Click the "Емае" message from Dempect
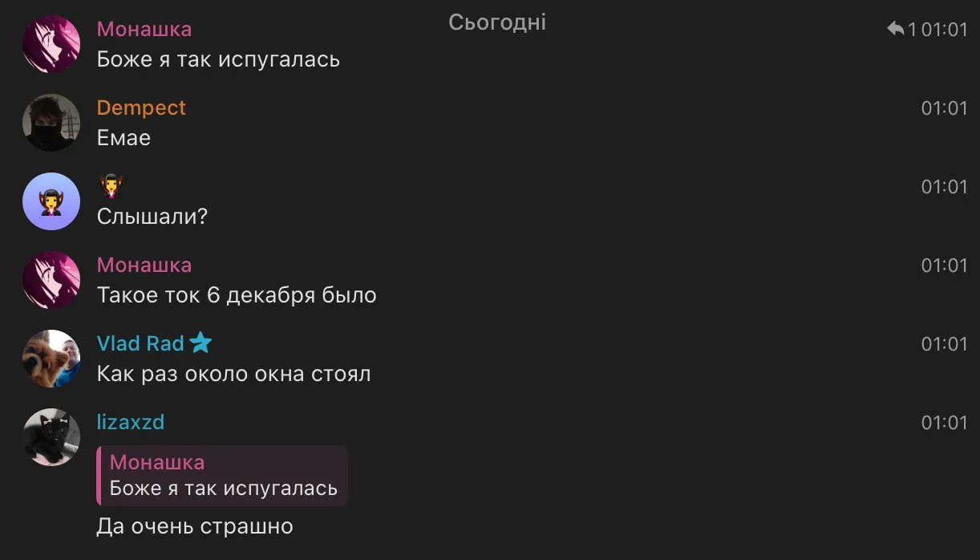 point(124,138)
